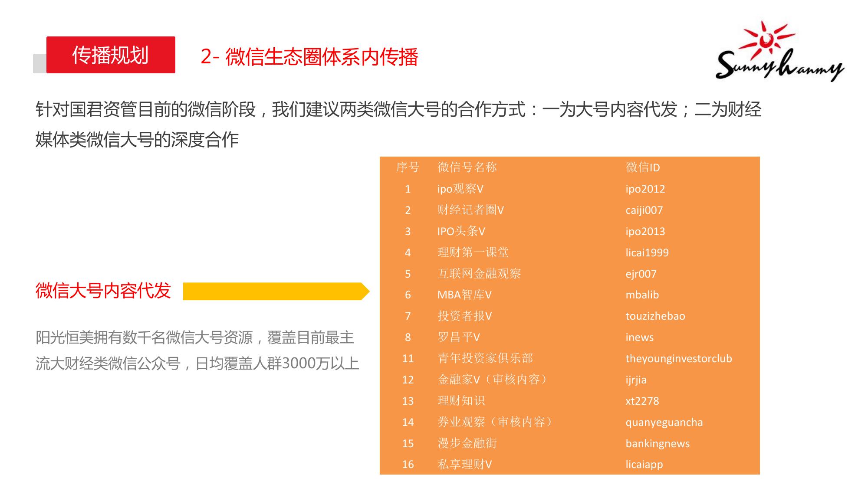Viewport: 868px width, 488px height.
Task: Click the cell 互联网金融观察
Action: [x=479, y=274]
